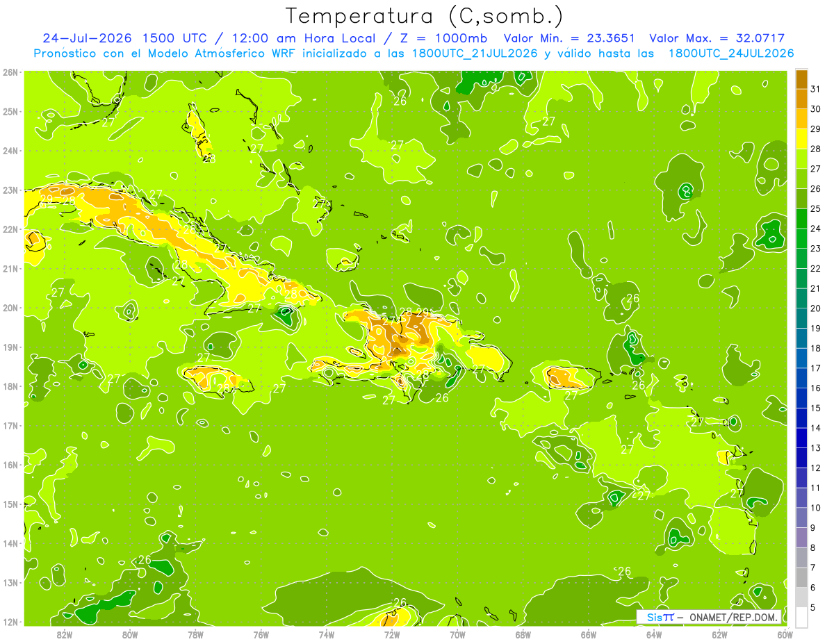The image size is (834, 644).
Task: Select the Valor Min. = 23.3651 value
Action: [x=569, y=38]
